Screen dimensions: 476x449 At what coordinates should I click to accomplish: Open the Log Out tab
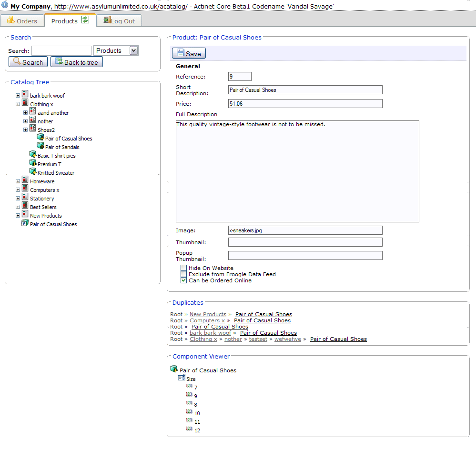[119, 21]
